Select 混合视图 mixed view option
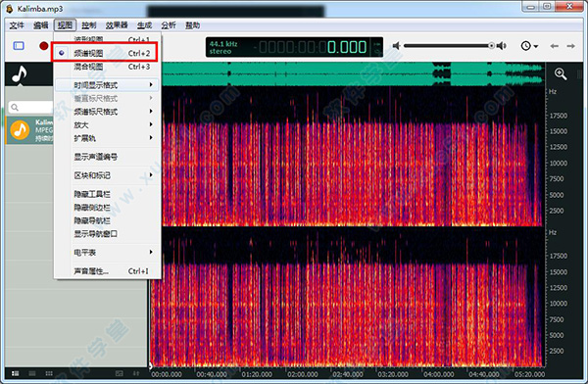The image size is (588, 384). point(107,67)
